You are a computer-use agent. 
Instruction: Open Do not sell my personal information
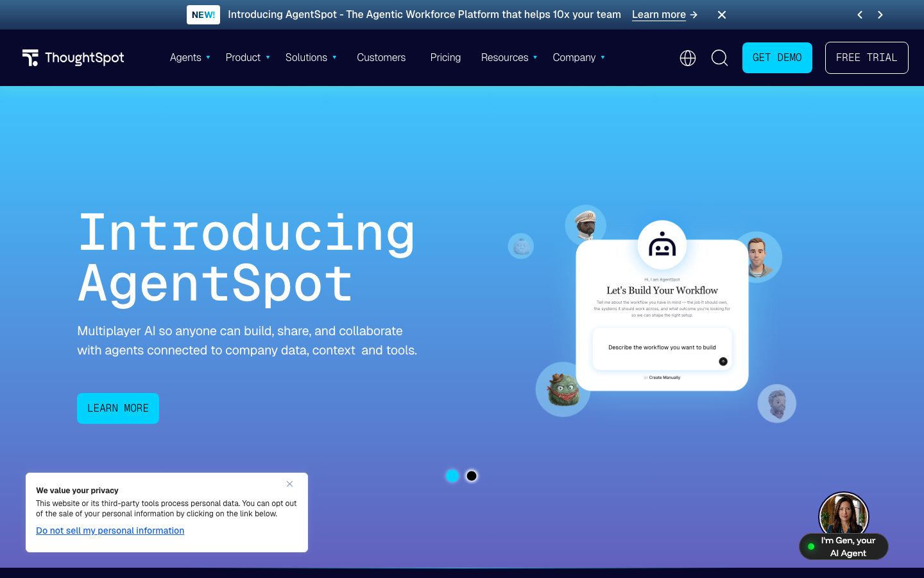(x=110, y=530)
